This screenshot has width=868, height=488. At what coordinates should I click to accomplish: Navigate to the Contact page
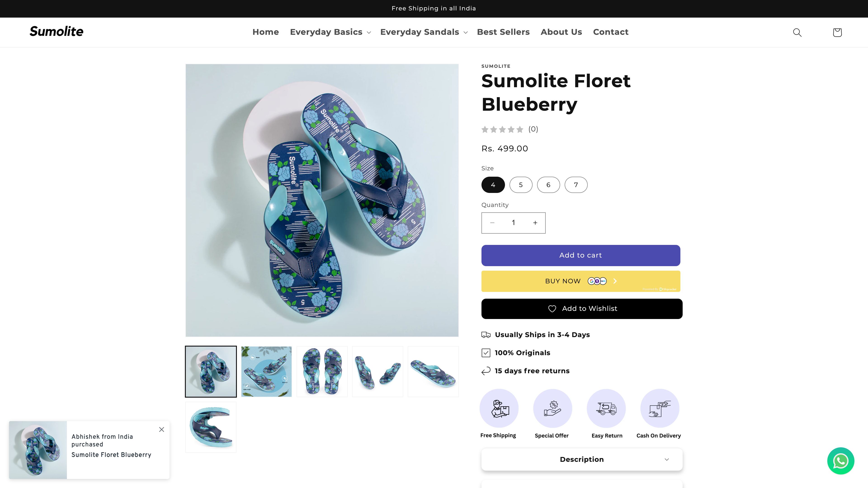[611, 32]
